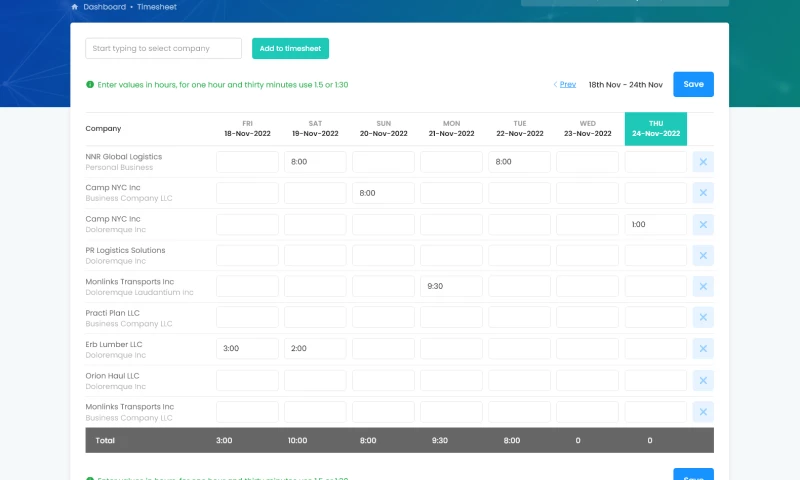Click Monlinks Business Company Tuesday hours field
800x480 pixels.
tap(519, 412)
